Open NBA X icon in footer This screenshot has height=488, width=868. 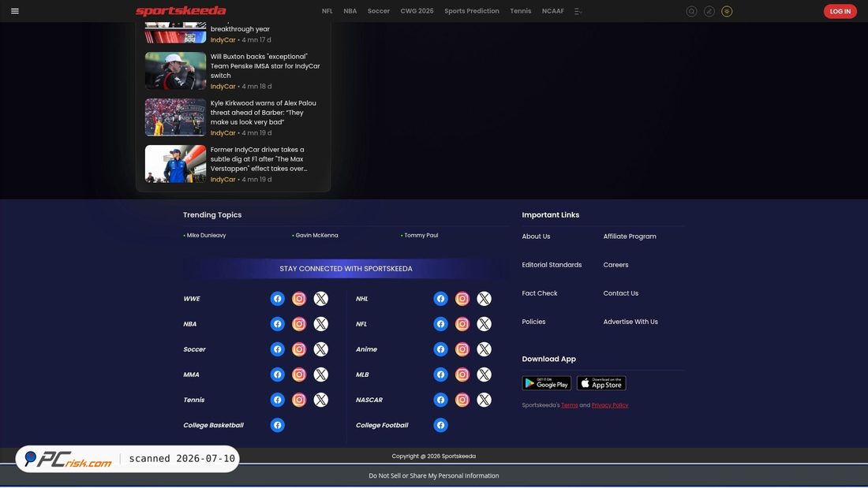click(321, 324)
